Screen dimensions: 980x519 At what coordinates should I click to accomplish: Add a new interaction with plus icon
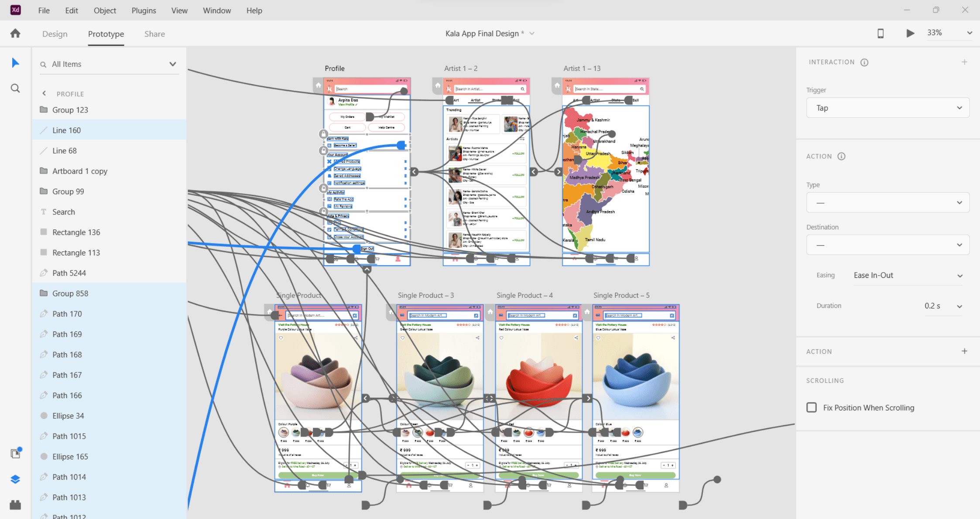964,62
